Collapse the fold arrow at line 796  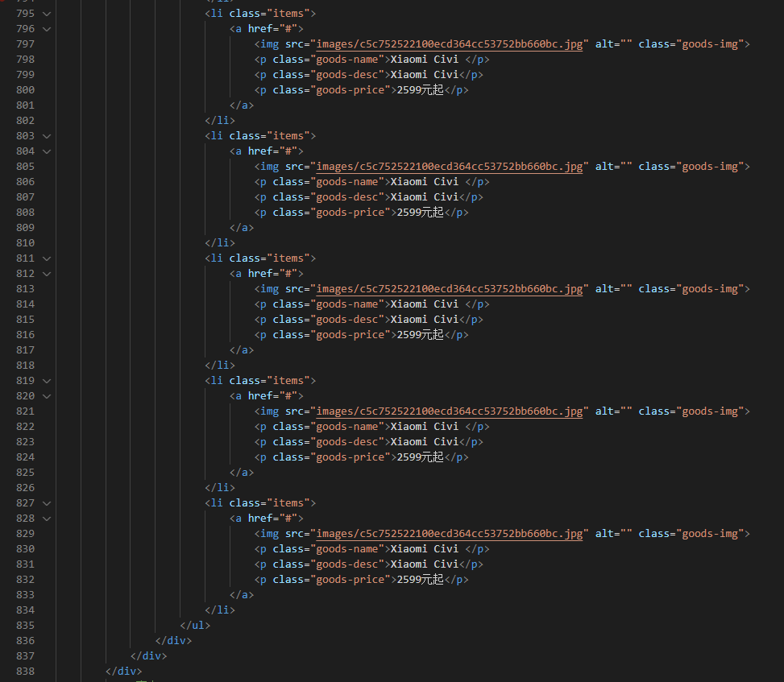point(47,29)
